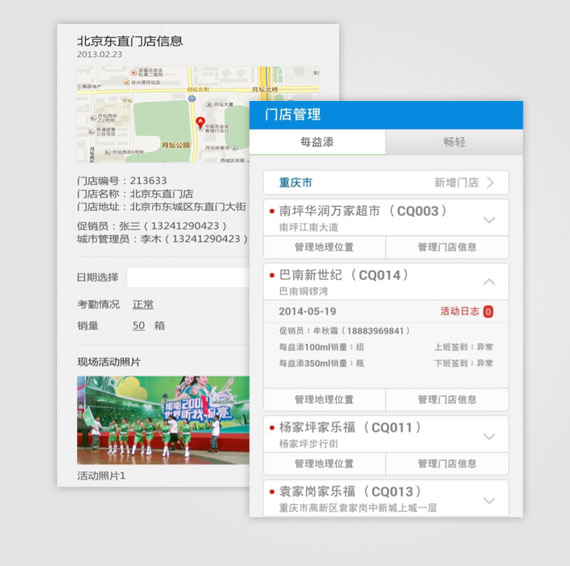Click the 门店地址 line
Image resolution: width=570 pixels, height=566 pixels.
tap(161, 207)
